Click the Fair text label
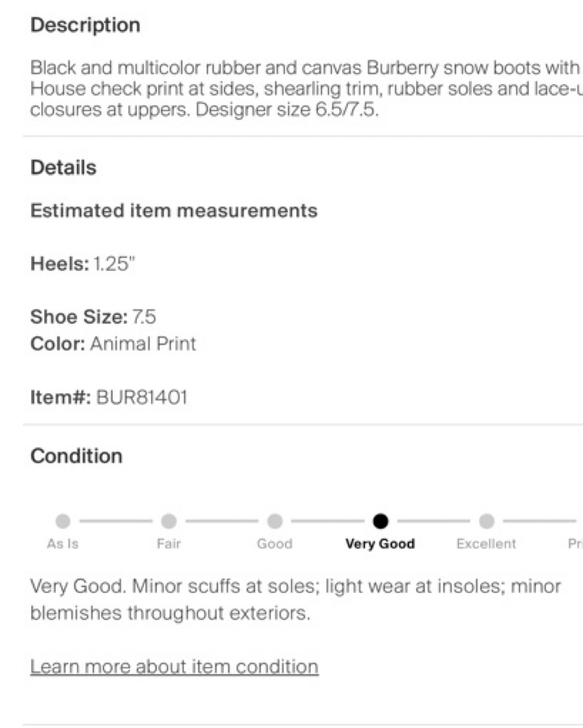The image size is (583, 728). 168,544
